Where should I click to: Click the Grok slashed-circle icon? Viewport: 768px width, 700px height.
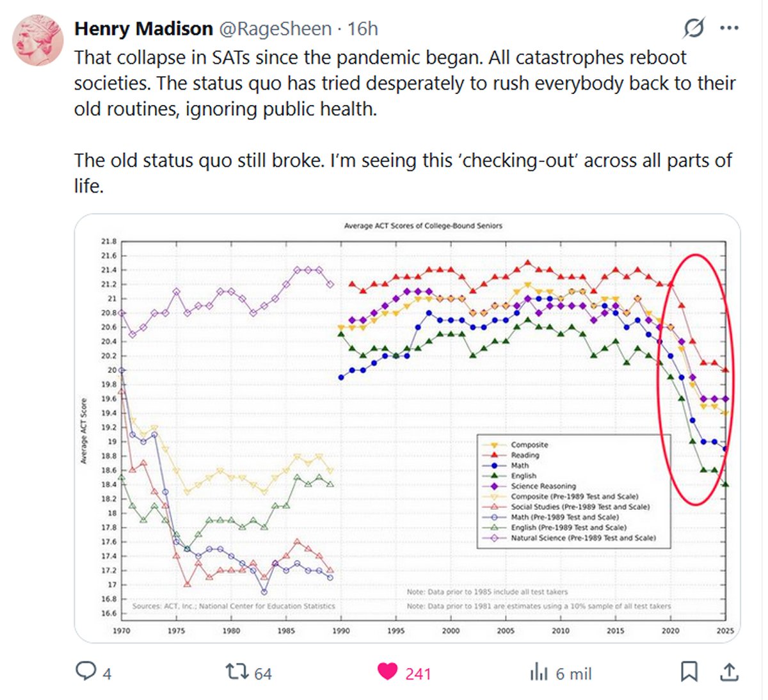[x=694, y=28]
